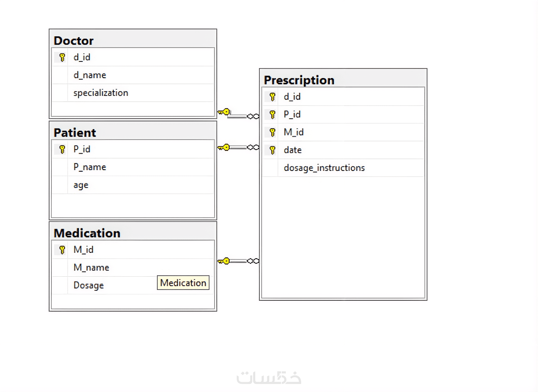Select the M_name column in Medication
This screenshot has width=538, height=392.
pos(91,268)
